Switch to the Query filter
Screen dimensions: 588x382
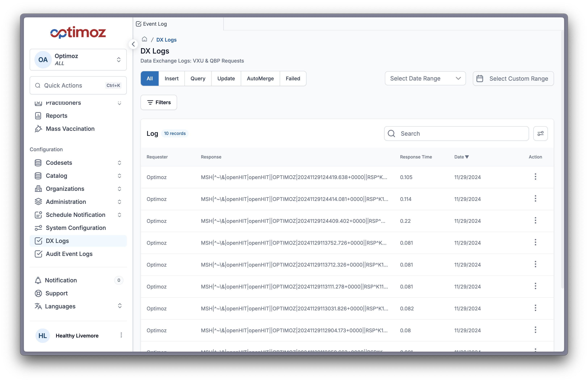point(198,78)
